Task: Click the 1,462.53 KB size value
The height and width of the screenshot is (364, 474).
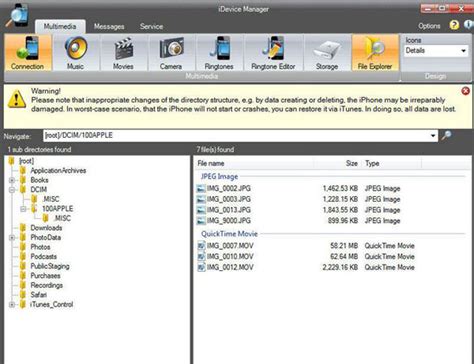Action: tap(340, 189)
